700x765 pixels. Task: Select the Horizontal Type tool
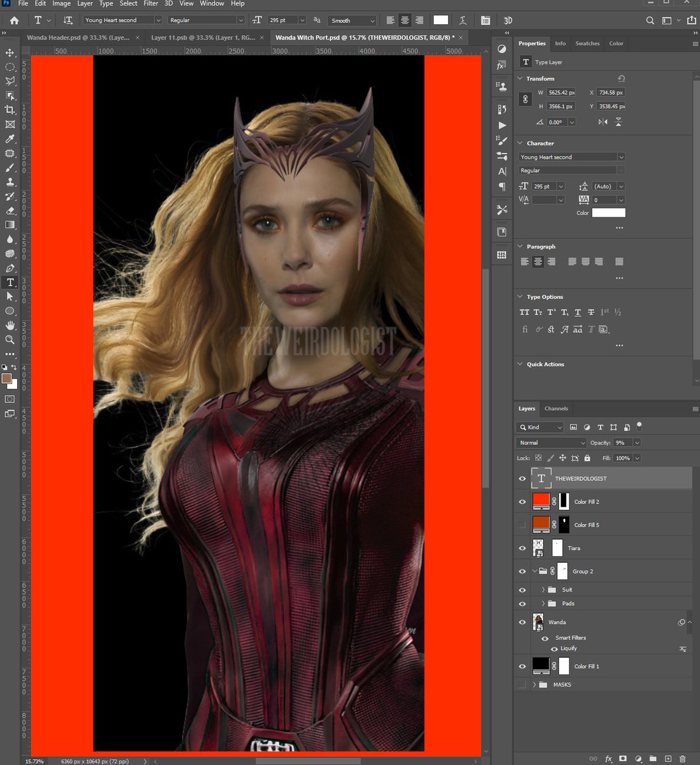(x=10, y=282)
